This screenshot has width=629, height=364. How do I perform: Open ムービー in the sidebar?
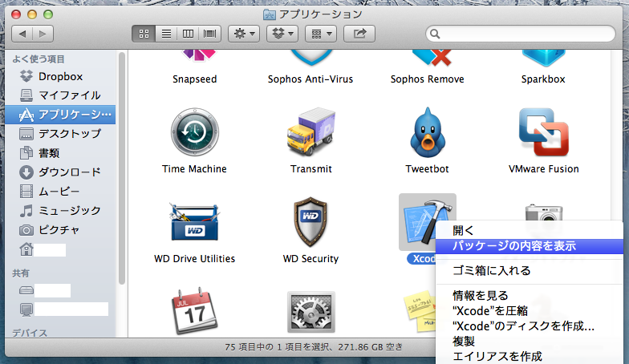click(60, 191)
